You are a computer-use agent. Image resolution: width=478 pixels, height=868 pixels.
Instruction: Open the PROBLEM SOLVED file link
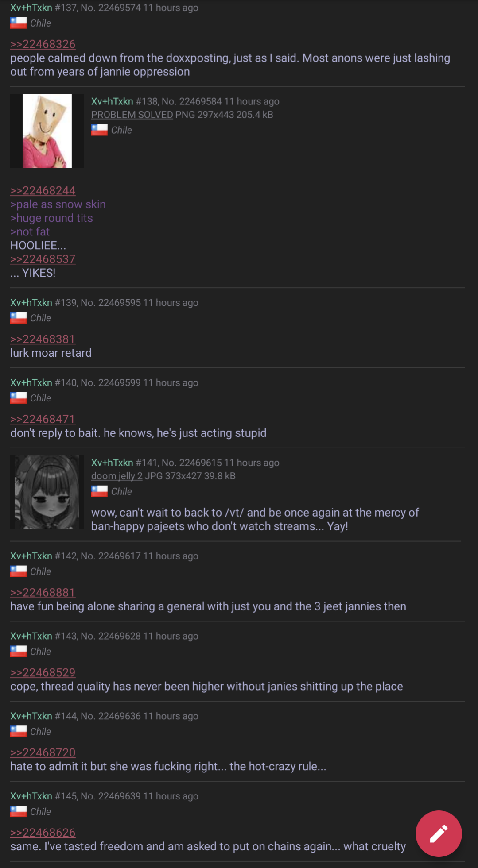click(132, 115)
